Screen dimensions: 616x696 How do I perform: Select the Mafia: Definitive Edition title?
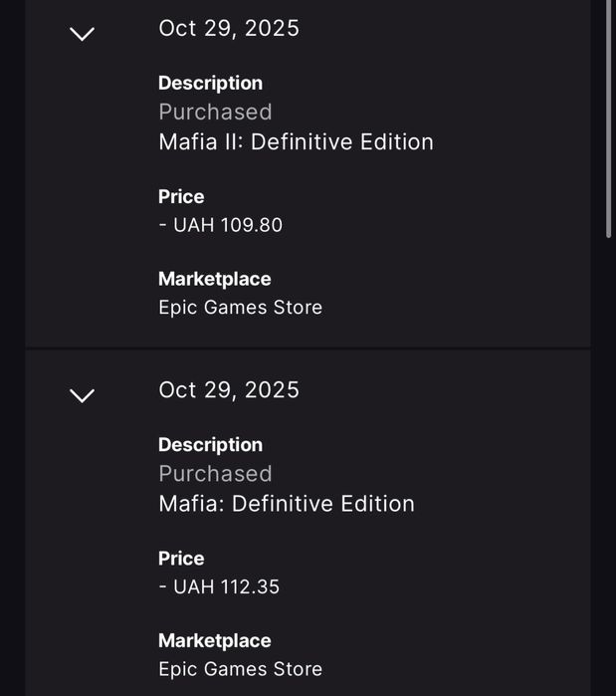pyautogui.click(x=287, y=504)
